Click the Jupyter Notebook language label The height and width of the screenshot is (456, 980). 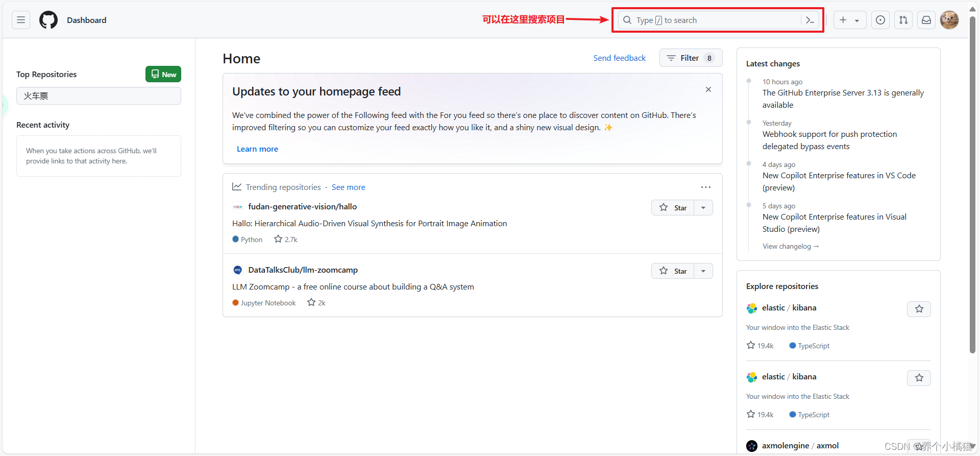pyautogui.click(x=264, y=303)
